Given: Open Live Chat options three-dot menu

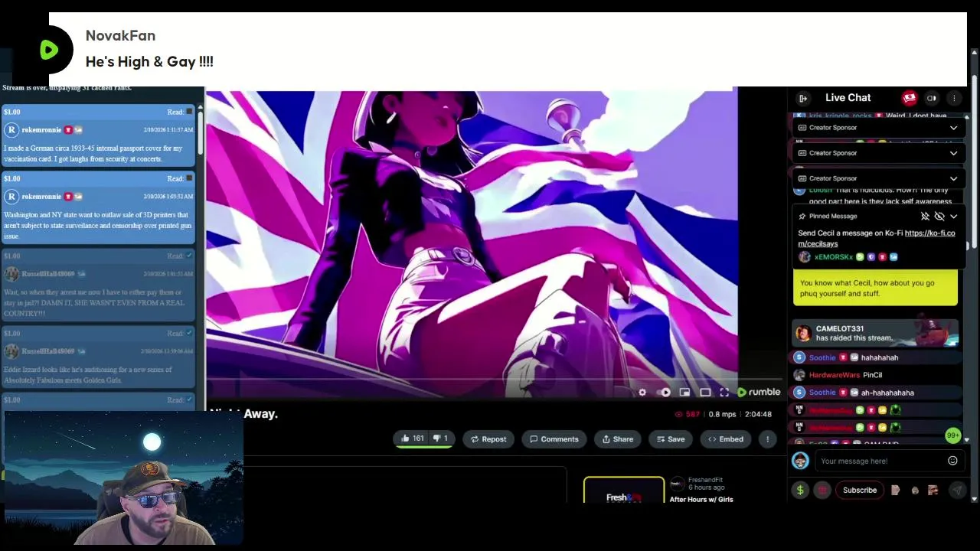Looking at the screenshot, I should [954, 98].
